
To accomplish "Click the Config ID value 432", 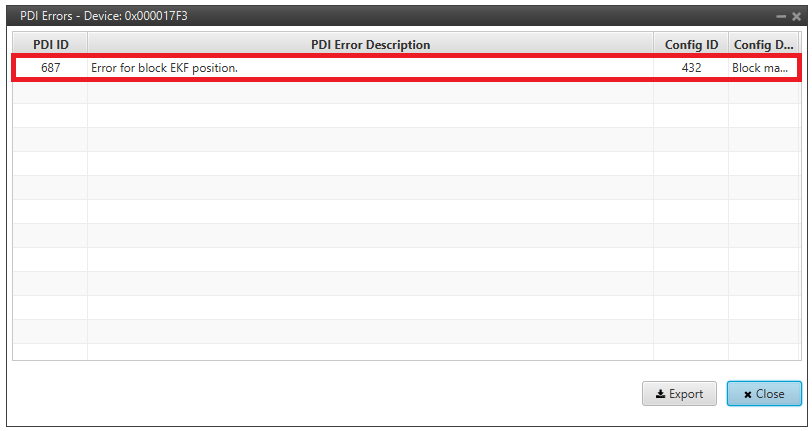I will click(x=691, y=68).
